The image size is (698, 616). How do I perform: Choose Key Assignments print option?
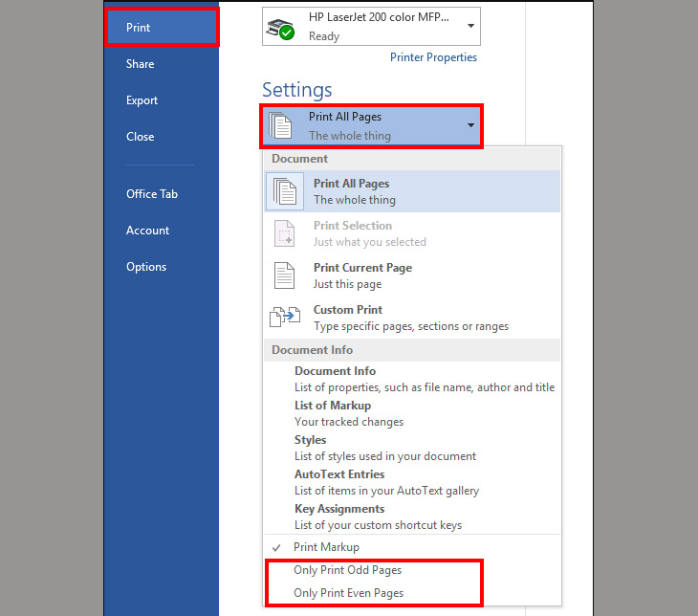(x=339, y=509)
